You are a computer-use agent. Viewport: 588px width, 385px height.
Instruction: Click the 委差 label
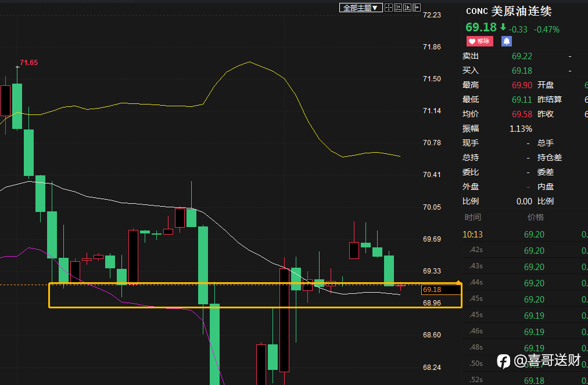546,172
